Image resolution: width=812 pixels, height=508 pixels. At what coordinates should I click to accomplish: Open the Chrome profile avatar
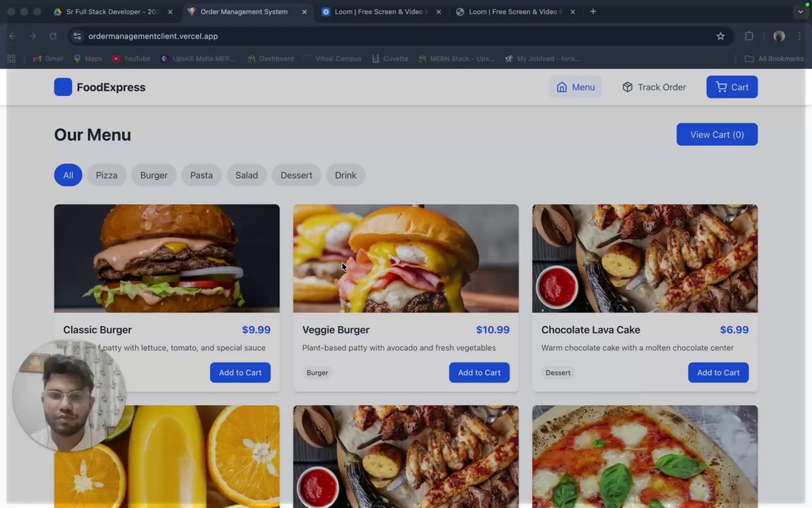pyautogui.click(x=779, y=36)
